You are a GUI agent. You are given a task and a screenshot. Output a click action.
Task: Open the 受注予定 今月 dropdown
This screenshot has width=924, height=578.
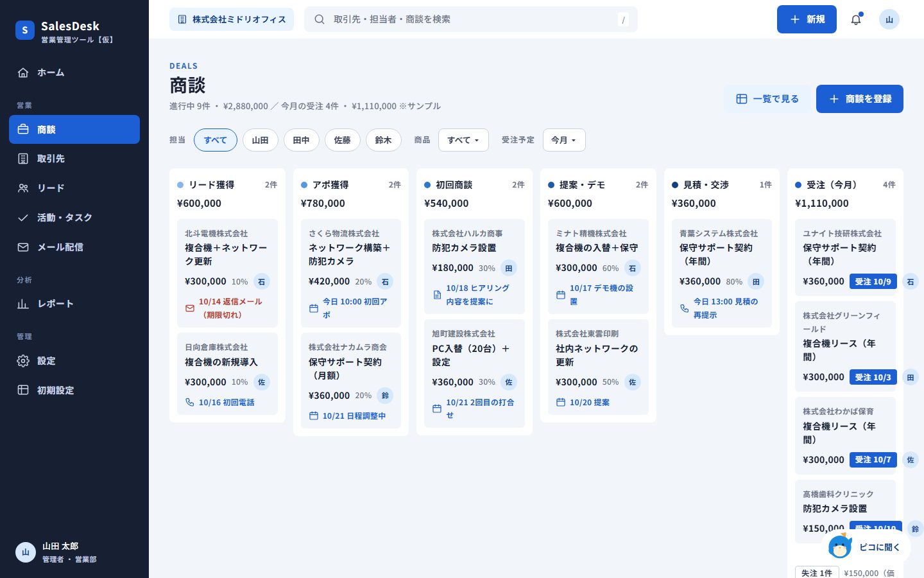[564, 140]
